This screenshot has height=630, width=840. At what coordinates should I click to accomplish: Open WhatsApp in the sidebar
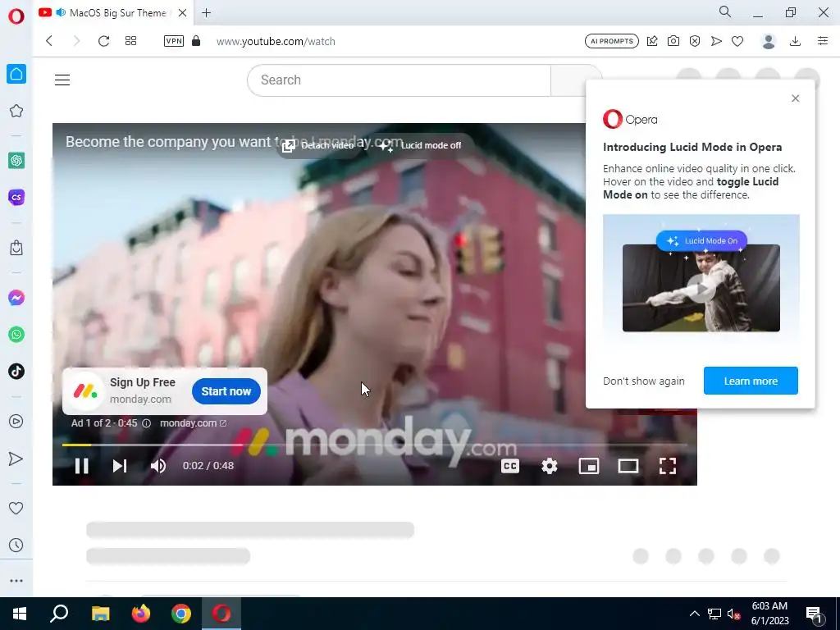pyautogui.click(x=16, y=335)
